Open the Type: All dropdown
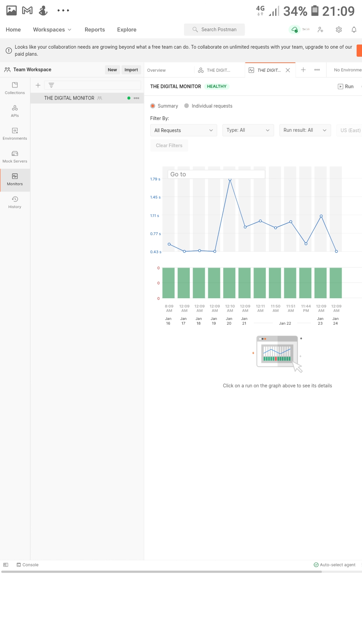Viewport: 362px width, 644px height. [248, 130]
